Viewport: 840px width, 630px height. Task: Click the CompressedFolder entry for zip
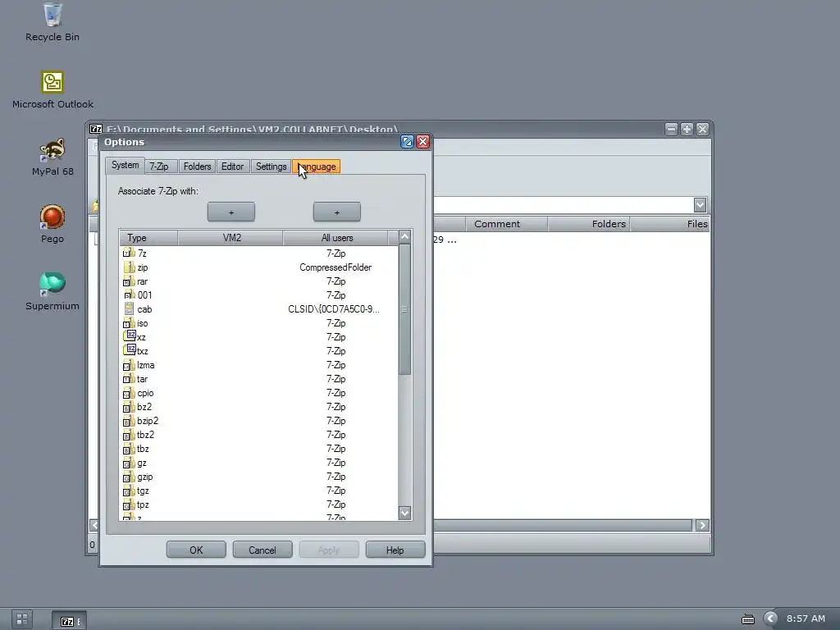336,267
